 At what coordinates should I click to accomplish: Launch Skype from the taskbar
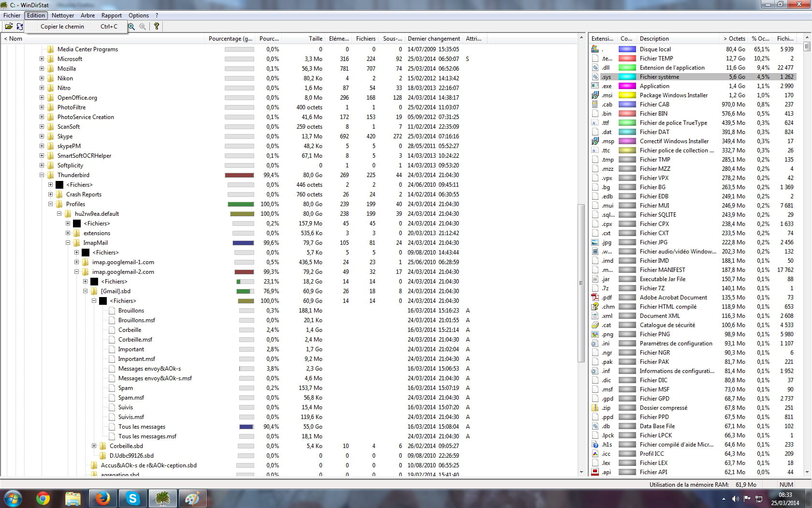[132, 498]
